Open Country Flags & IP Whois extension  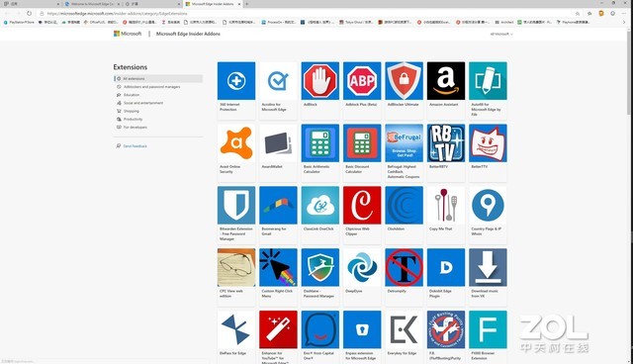pos(488,215)
